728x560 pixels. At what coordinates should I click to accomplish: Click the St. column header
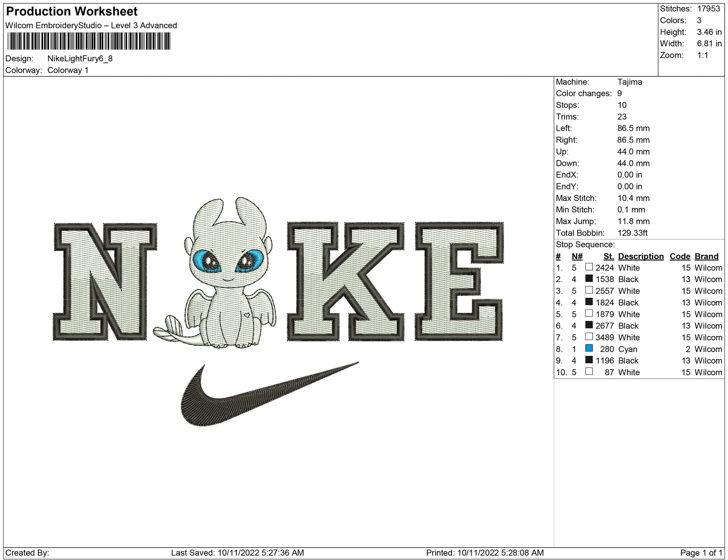[608, 256]
